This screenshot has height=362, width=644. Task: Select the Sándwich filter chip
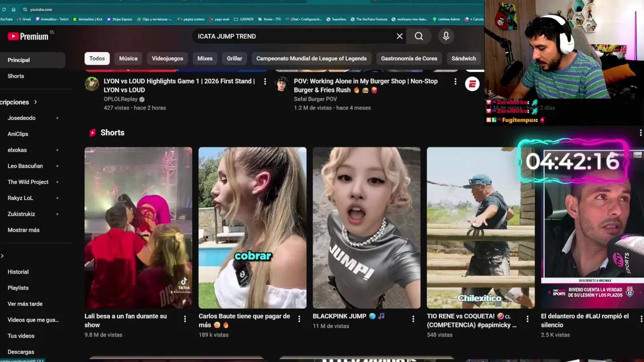[463, 58]
